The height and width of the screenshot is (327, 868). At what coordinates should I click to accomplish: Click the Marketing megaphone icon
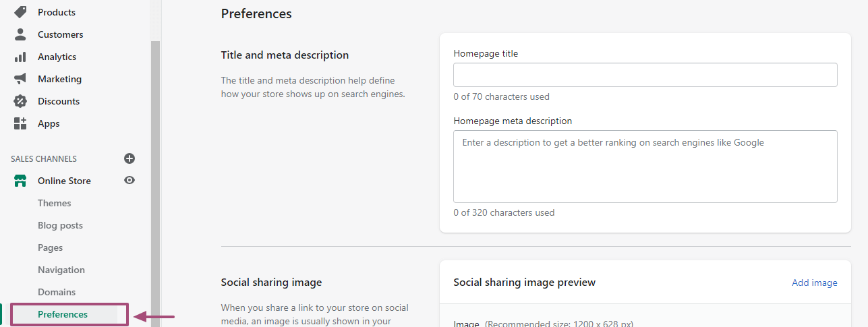20,79
